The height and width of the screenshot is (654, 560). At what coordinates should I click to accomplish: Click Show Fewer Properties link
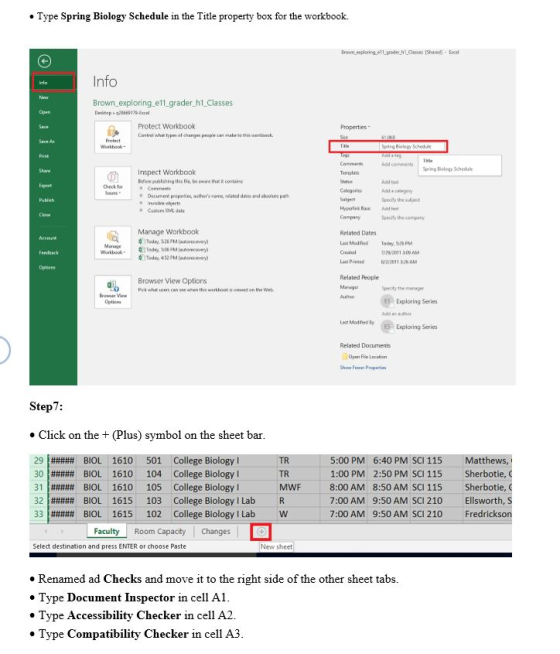click(363, 367)
